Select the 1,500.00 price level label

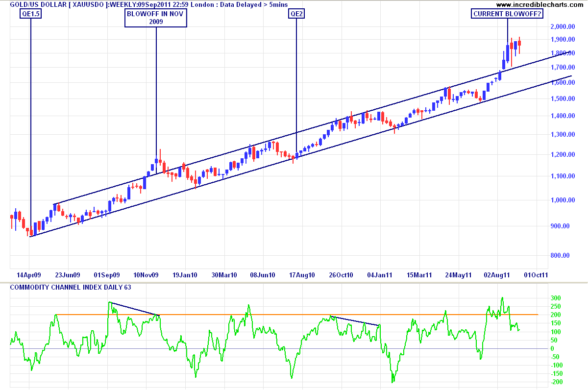pos(563,99)
